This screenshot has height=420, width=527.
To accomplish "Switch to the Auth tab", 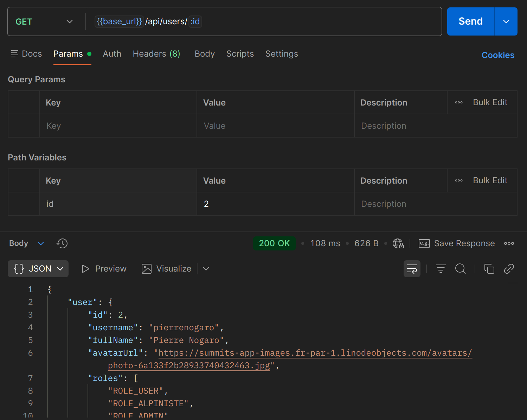I will [x=112, y=54].
